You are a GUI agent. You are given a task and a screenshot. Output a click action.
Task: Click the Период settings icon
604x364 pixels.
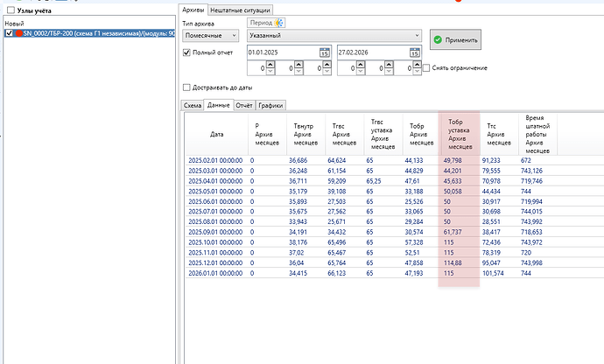click(280, 22)
